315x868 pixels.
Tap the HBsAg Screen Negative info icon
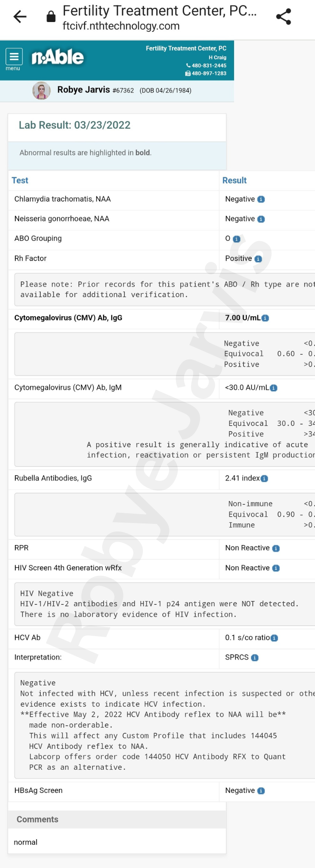click(x=261, y=791)
